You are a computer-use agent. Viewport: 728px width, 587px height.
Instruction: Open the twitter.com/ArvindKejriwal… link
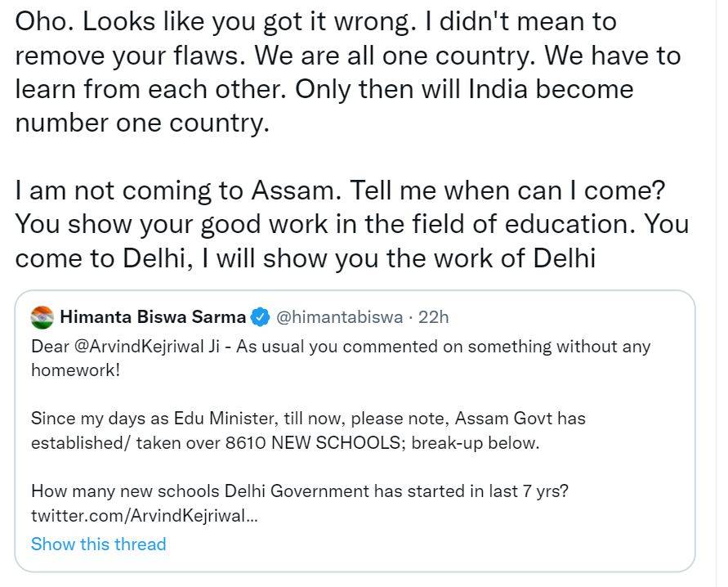[145, 516]
